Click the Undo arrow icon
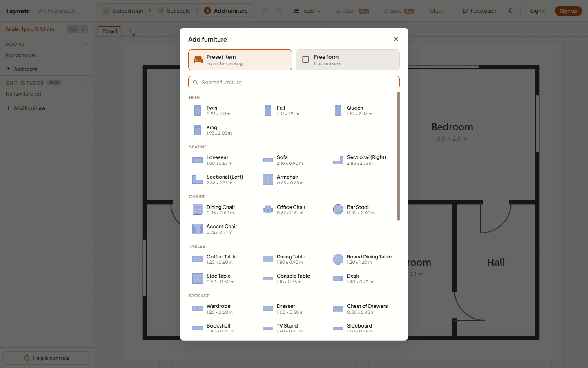Viewport: 588px width, 368px height. pyautogui.click(x=265, y=11)
